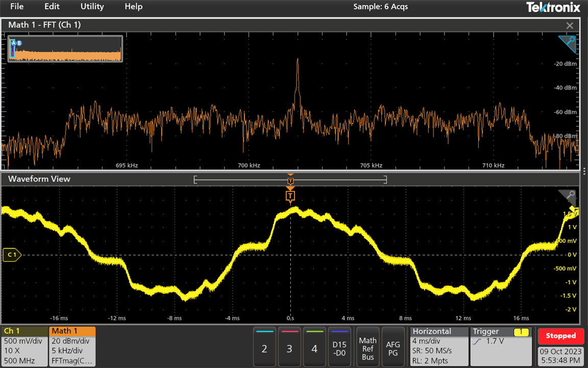Add a Math Ref Bus waveform
Viewport: 588px width, 368px height.
click(367, 346)
